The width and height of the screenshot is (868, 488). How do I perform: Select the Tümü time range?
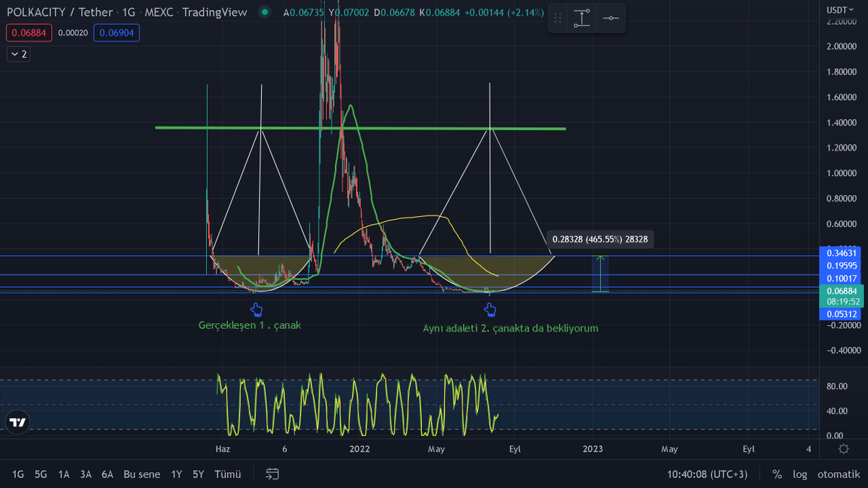click(229, 474)
